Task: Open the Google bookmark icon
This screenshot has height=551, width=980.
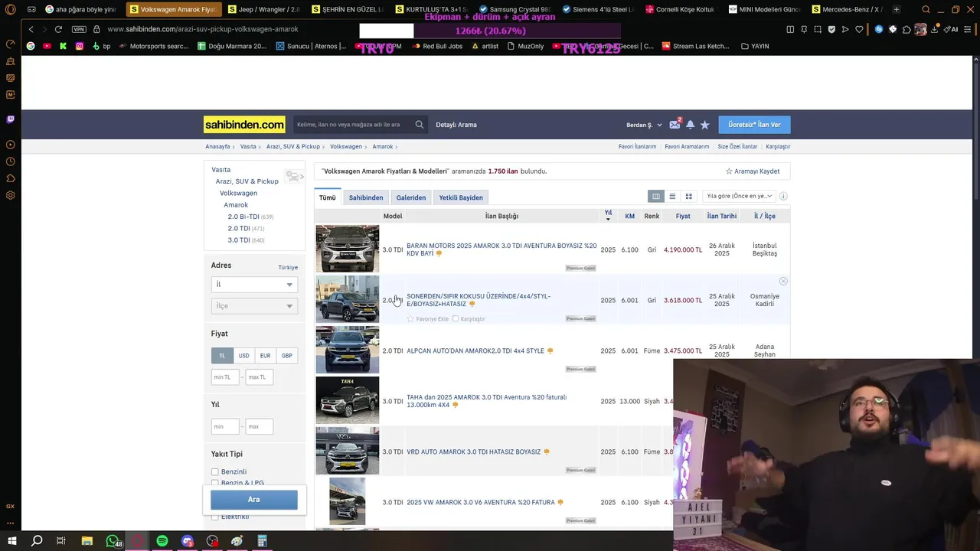Action: [x=31, y=46]
